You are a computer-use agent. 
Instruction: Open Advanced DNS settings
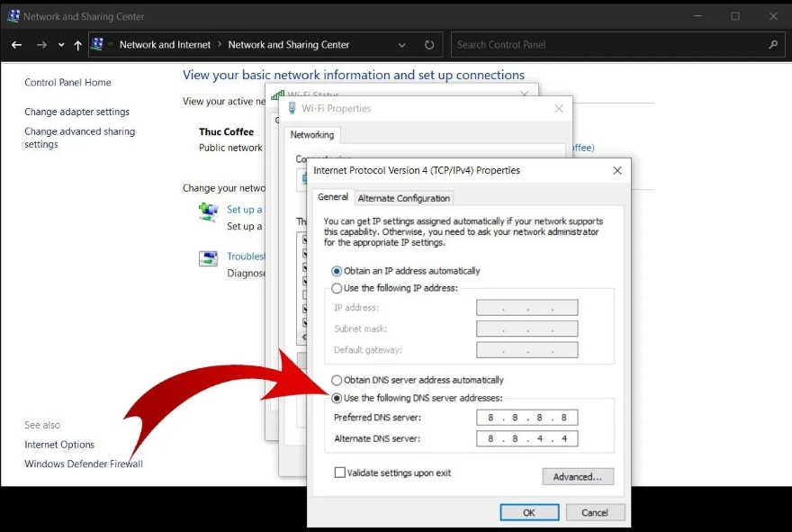point(577,476)
